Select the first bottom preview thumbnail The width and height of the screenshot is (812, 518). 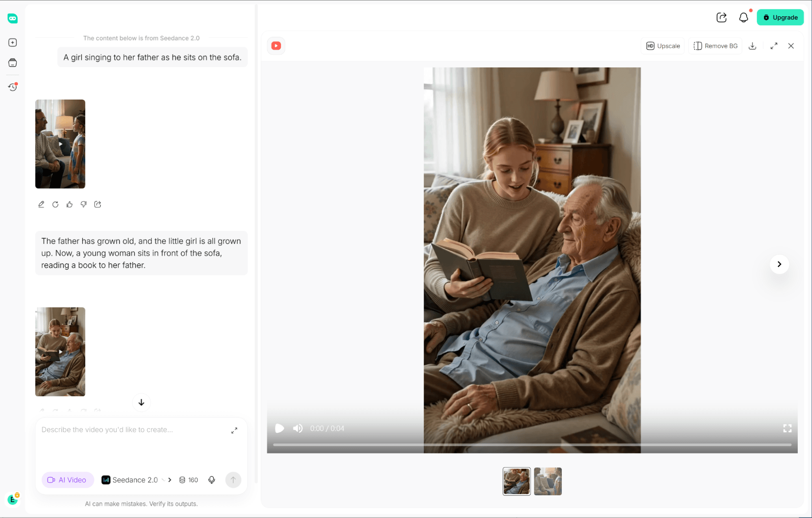coord(517,481)
